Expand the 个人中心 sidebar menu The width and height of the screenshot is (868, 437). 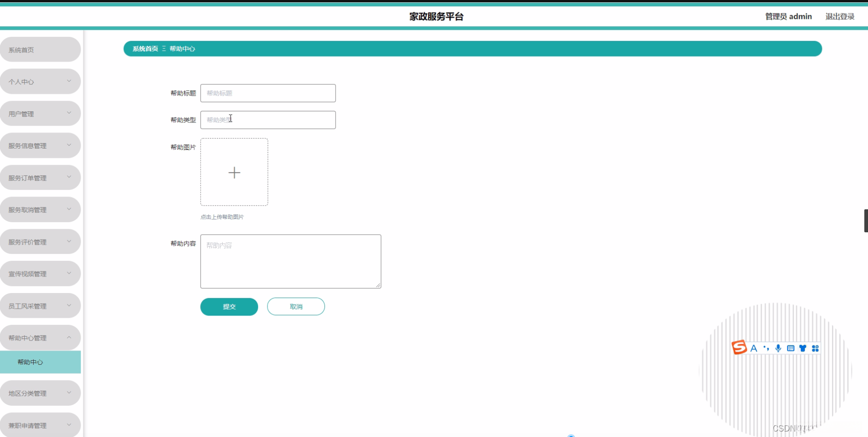(41, 81)
